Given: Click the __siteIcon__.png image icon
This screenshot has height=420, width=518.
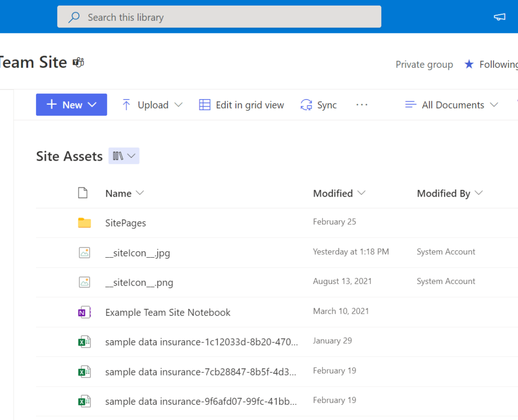Looking at the screenshot, I should tap(84, 283).
